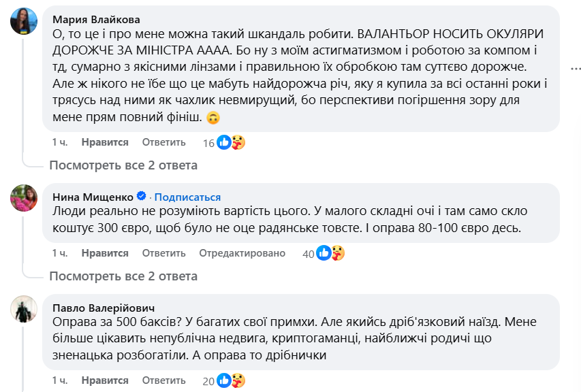
Task: Click the verified badge next to Нина Мищенко
Action: coord(141,197)
